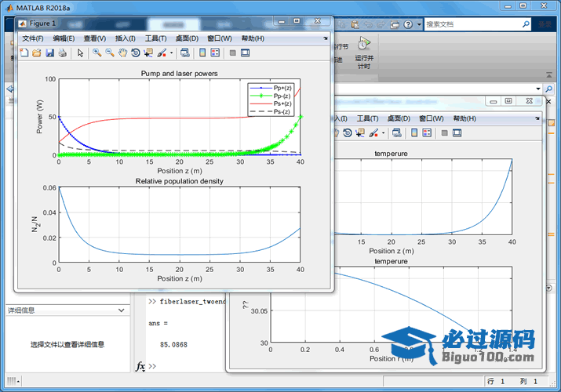The image size is (561, 392).
Task: Click Hide Plot Tools icon in Figure 1
Action: click(x=232, y=53)
